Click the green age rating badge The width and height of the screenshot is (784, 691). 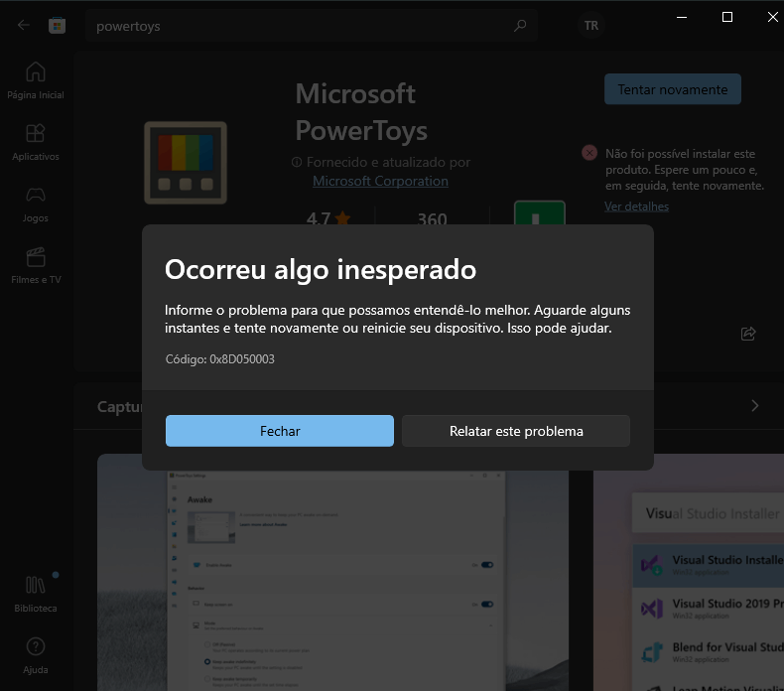(540, 213)
